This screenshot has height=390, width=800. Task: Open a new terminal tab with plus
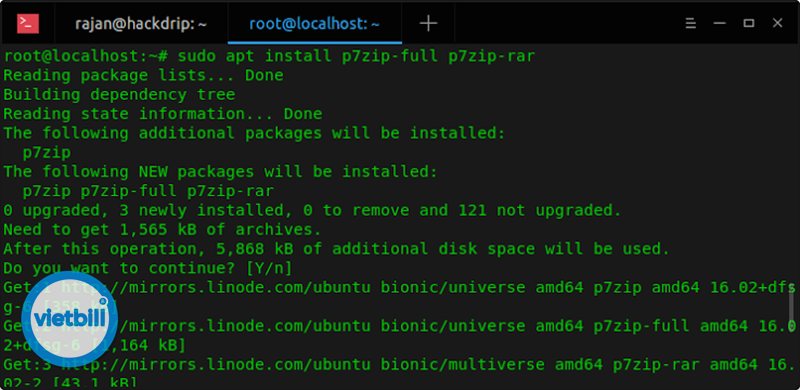[428, 23]
